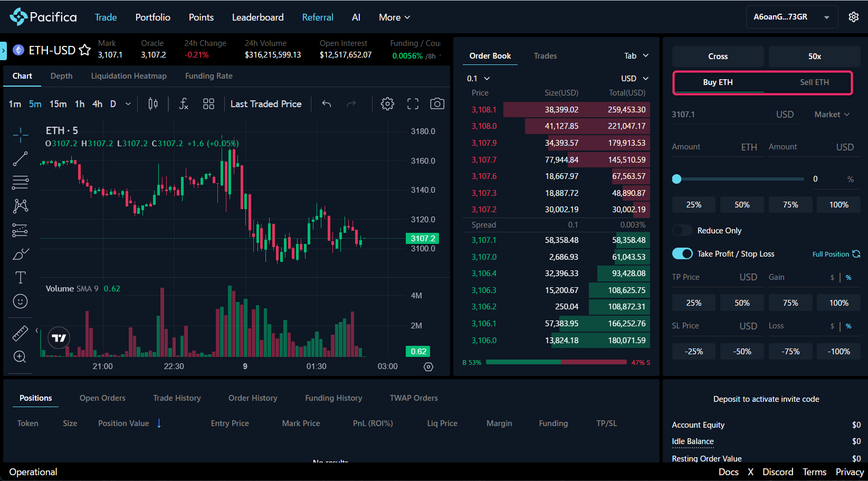
Task: Favorite ETH-USD with the star icon
Action: [84, 50]
